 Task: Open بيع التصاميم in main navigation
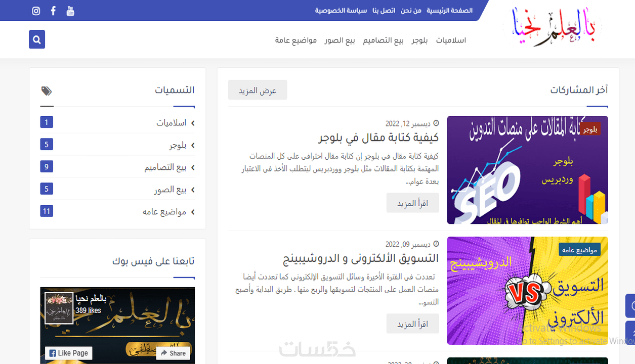(x=383, y=40)
